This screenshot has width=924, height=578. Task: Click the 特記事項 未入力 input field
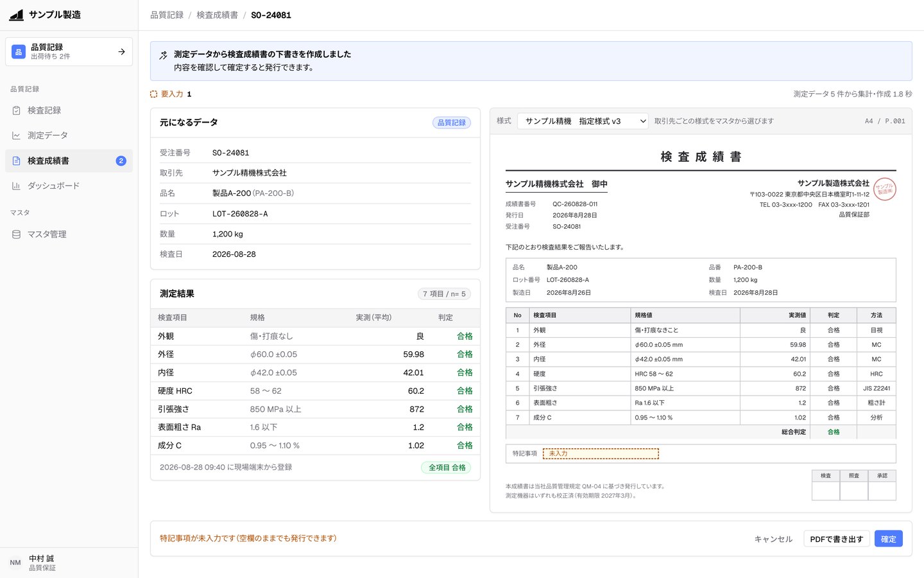[601, 453]
